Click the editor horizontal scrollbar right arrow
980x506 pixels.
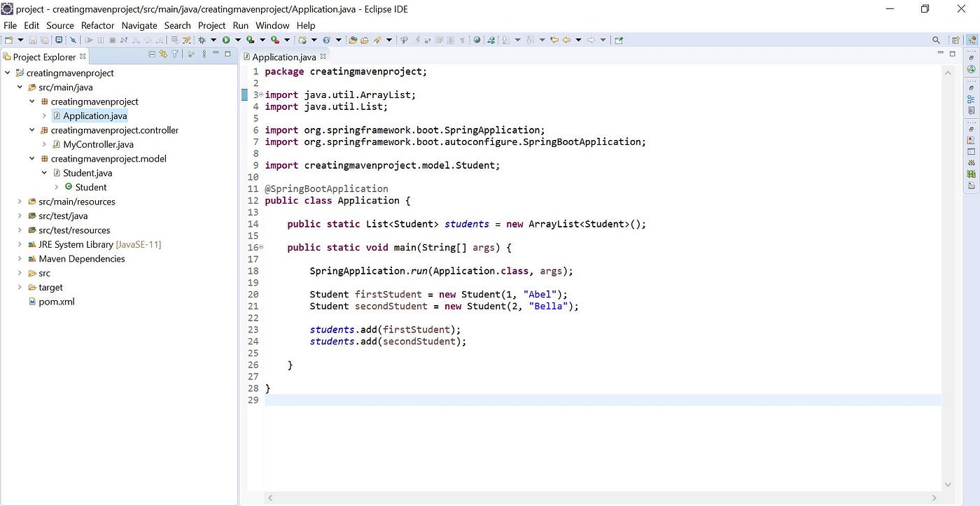click(x=933, y=498)
